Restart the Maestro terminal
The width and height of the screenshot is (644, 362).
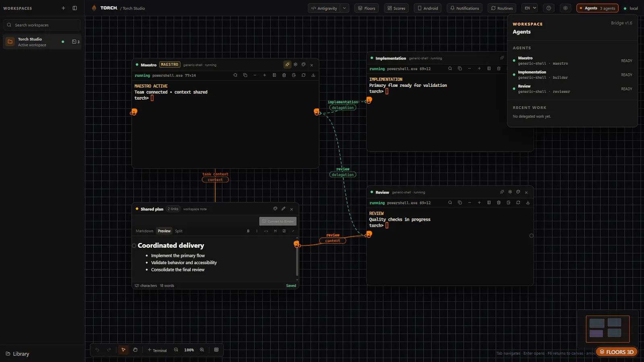(303, 75)
